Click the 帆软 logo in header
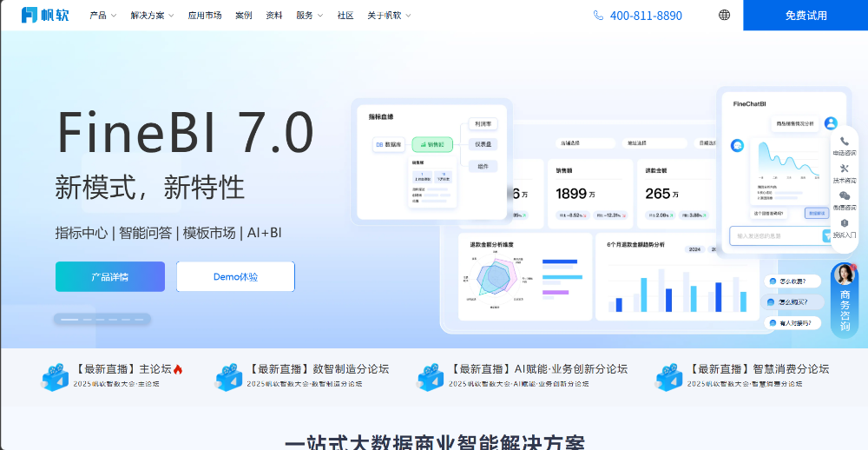Screen dimensions: 868x450 45,15
